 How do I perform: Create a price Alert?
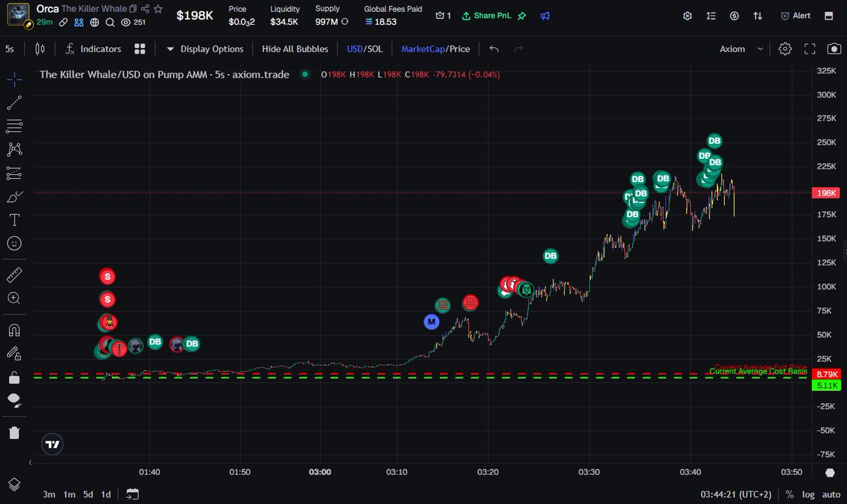(795, 16)
